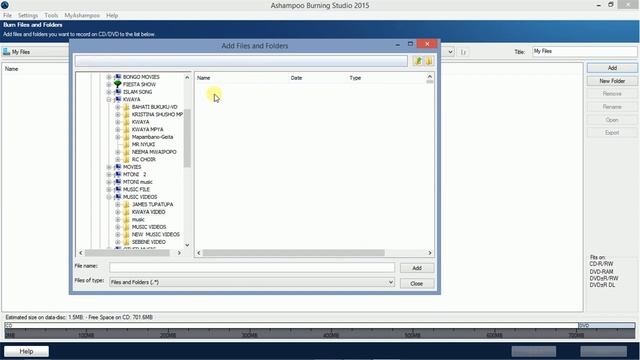
Task: Click the KWAYA VIDEO folder icon
Action: [127, 212]
